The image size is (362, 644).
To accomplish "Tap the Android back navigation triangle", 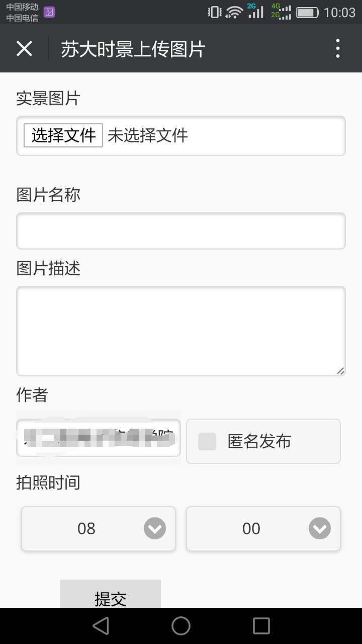I will [x=101, y=626].
